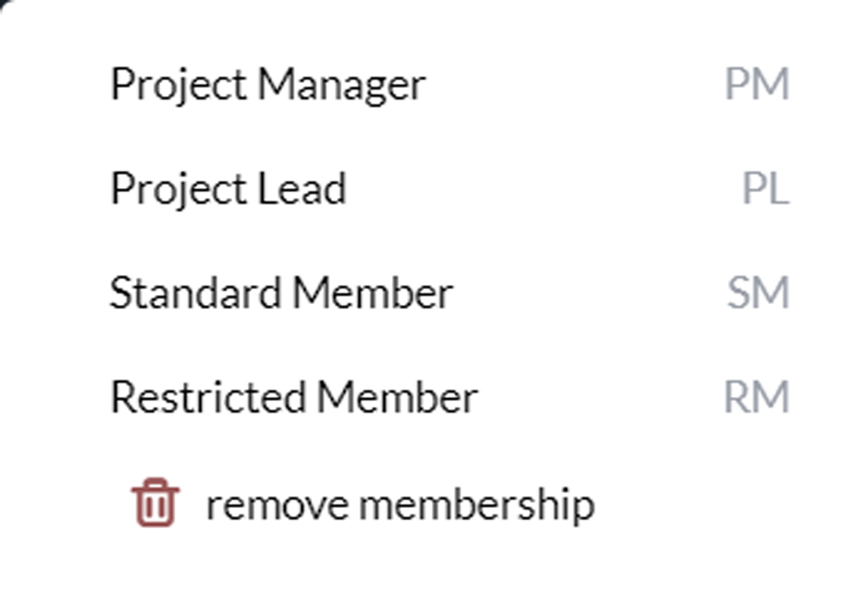Select the word Manager in first row
Image resolution: width=868 pixels, height=599 pixels.
click(342, 86)
